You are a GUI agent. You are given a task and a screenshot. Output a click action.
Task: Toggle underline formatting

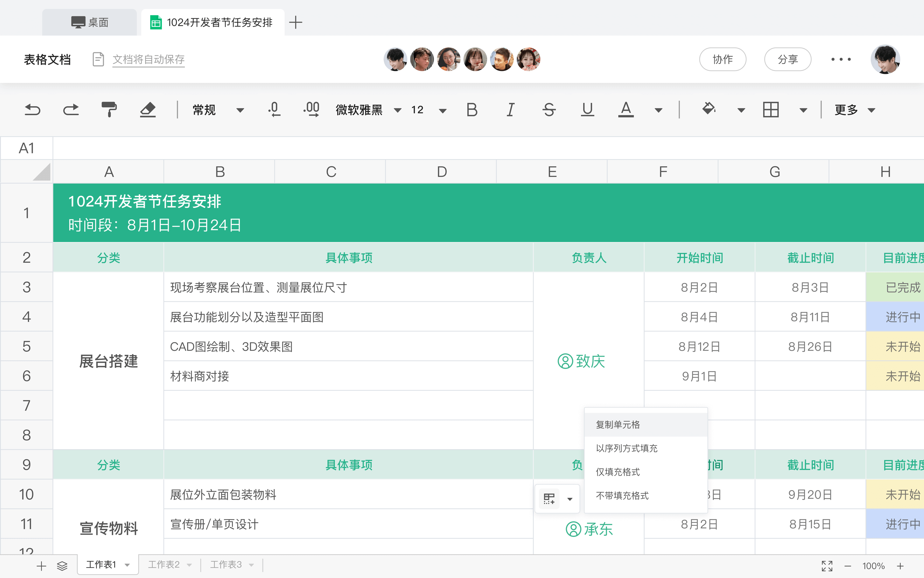pos(587,110)
